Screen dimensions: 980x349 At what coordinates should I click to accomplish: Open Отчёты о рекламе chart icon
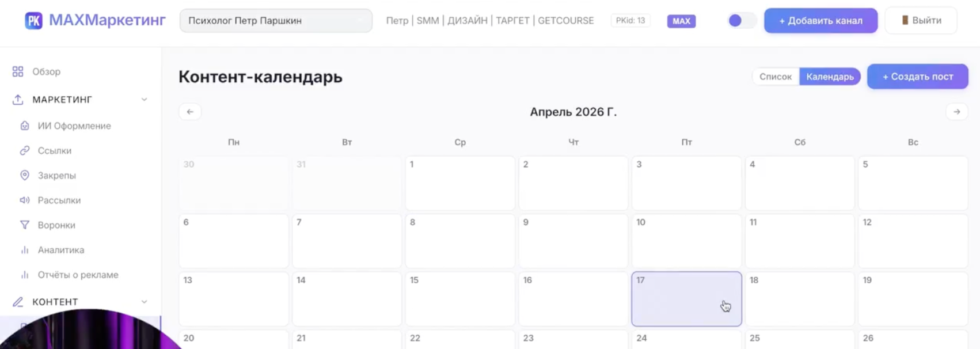pyautogui.click(x=25, y=275)
